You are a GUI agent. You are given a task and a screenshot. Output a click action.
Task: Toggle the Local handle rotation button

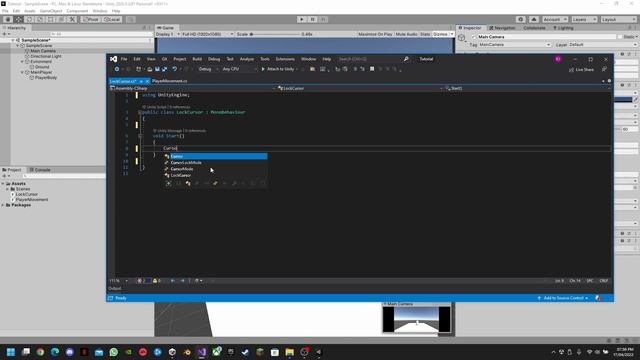point(112,19)
